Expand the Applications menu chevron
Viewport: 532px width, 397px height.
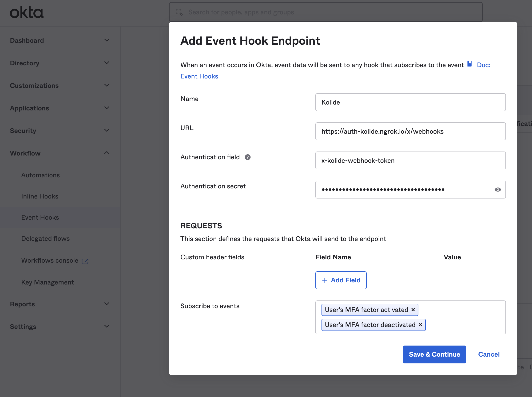coord(107,108)
